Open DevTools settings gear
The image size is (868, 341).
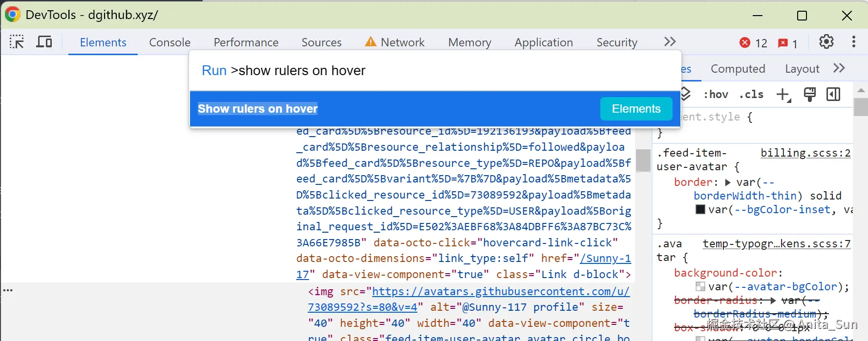click(x=826, y=42)
